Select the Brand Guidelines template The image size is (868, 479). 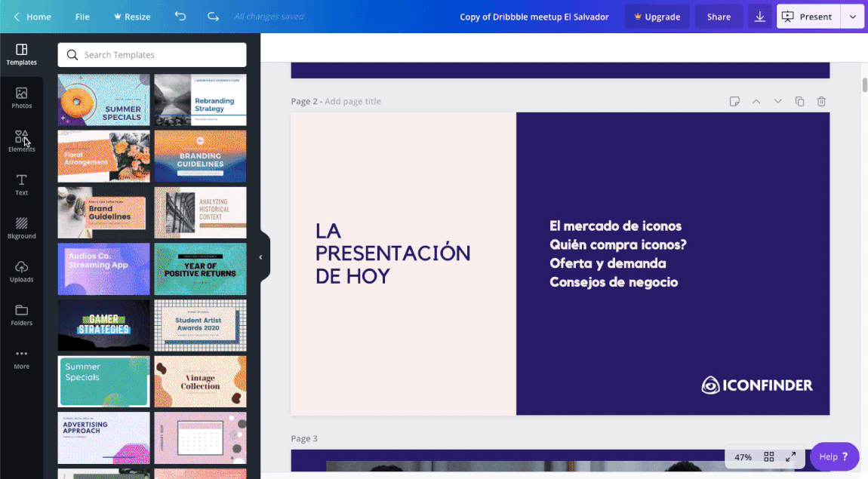pos(103,213)
